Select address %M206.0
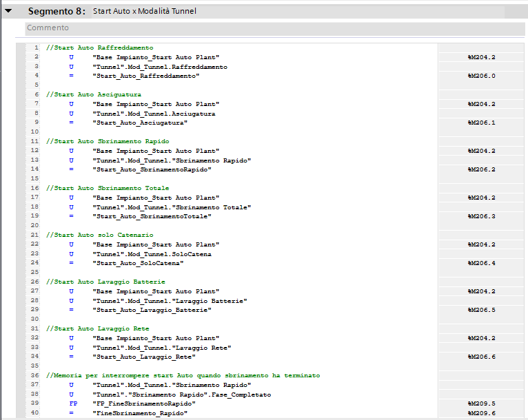 tap(482, 76)
